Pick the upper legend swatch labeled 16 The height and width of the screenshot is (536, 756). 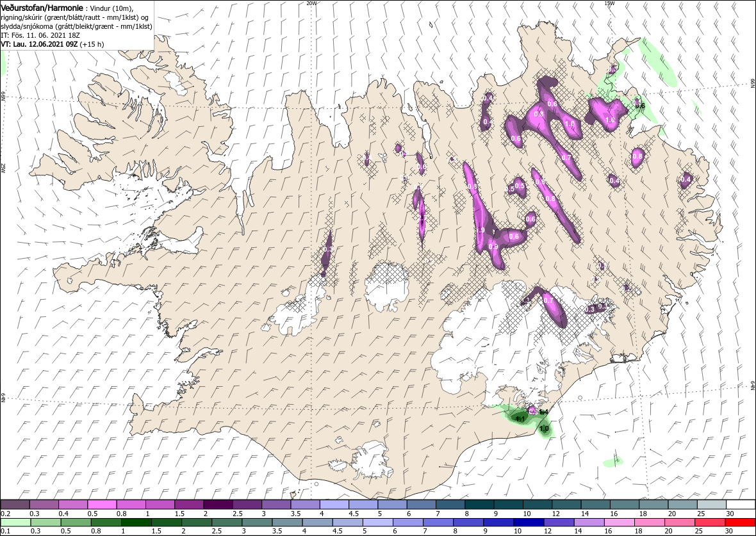tap(625, 504)
